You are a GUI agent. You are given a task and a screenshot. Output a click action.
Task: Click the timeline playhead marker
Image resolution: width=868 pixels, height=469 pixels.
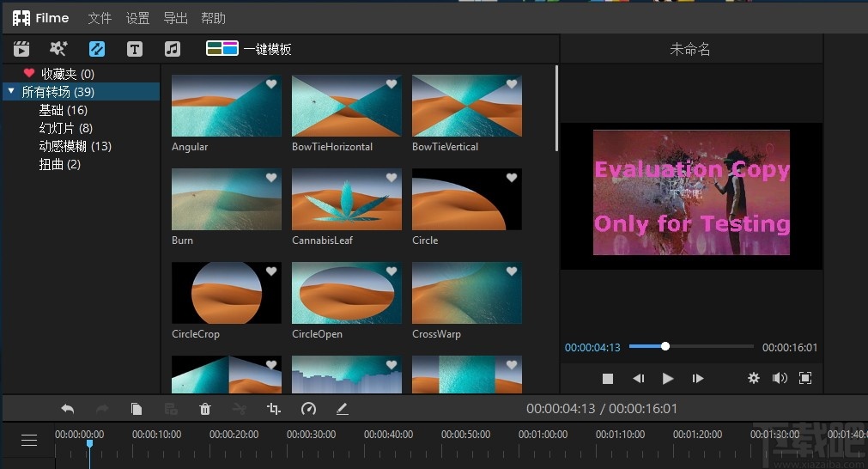(x=89, y=443)
